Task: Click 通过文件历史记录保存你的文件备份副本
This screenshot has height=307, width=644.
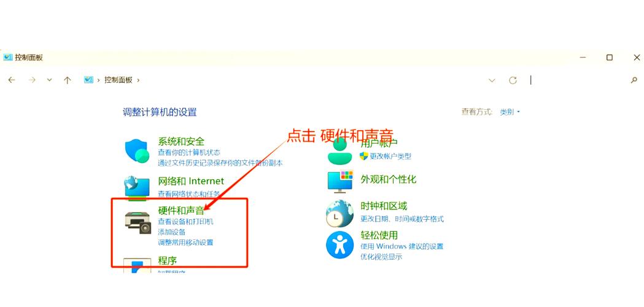Action: [220, 163]
